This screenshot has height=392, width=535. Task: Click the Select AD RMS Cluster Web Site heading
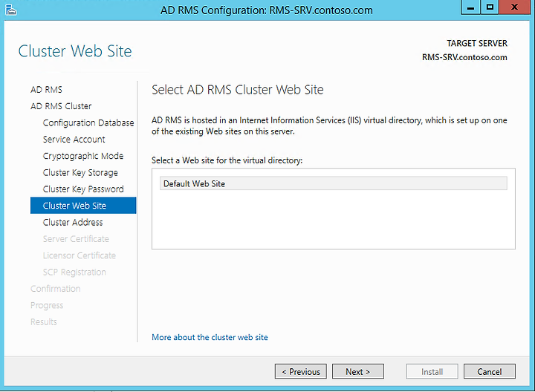[x=238, y=90]
